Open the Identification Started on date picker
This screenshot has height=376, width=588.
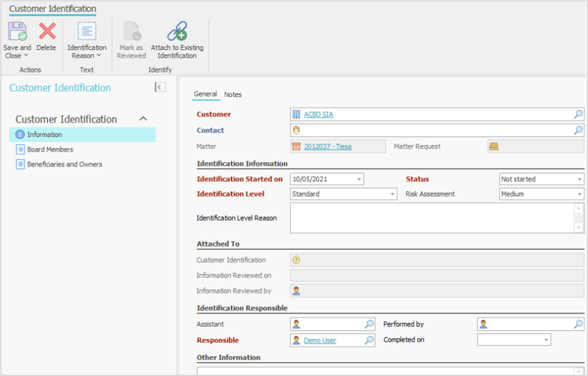359,179
